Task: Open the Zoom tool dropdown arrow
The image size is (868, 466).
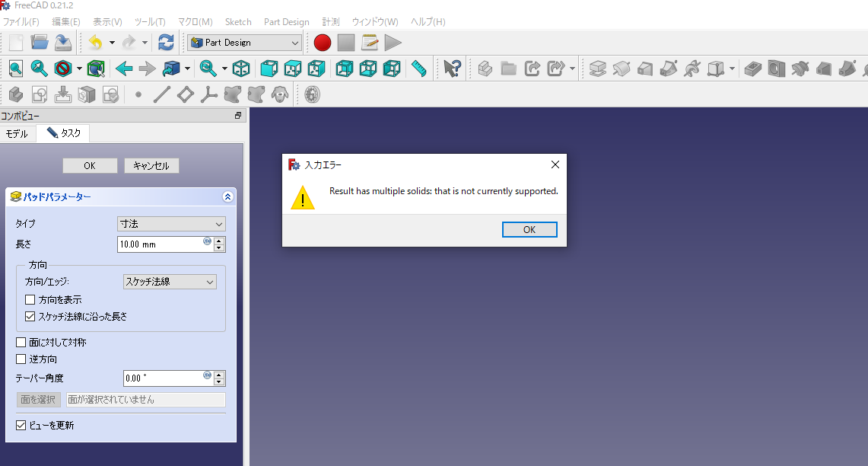Action: coord(224,69)
